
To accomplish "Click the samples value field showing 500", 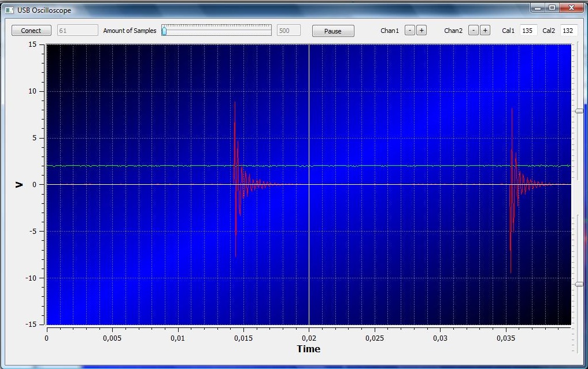I will pyautogui.click(x=289, y=31).
